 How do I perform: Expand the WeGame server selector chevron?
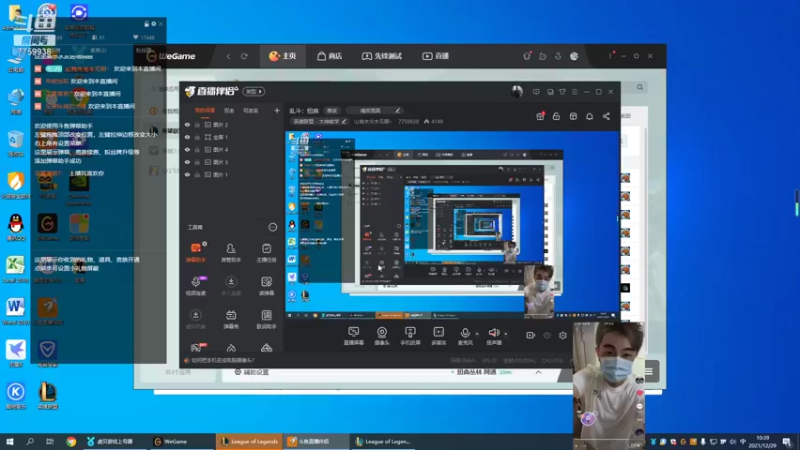(538, 372)
